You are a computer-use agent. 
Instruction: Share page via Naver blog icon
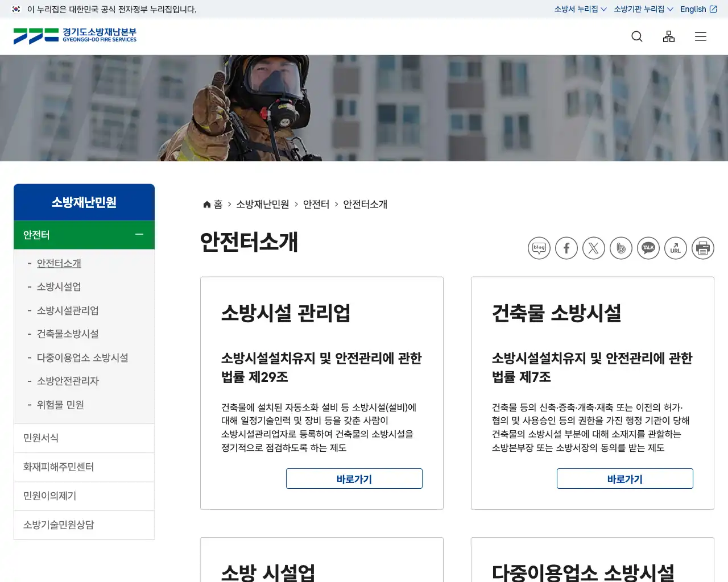(x=539, y=248)
